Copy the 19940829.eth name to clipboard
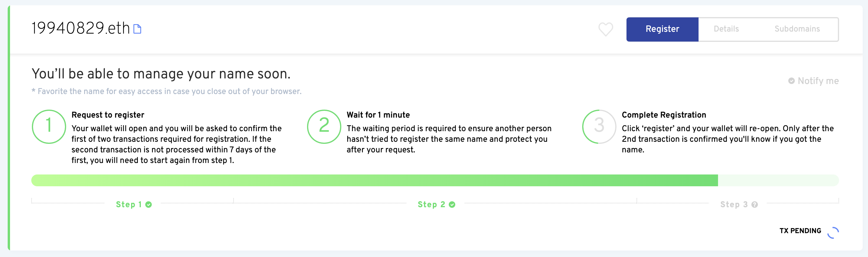This screenshot has width=868, height=257. 137,29
